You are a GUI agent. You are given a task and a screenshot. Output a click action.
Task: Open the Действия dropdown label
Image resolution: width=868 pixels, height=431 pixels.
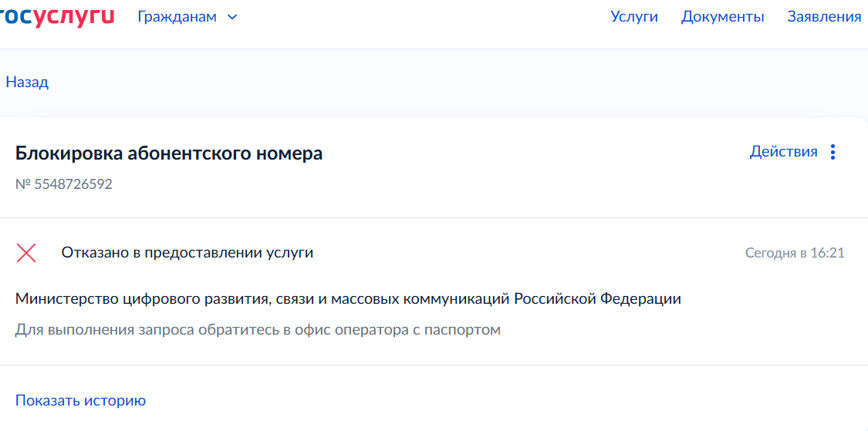click(x=783, y=152)
